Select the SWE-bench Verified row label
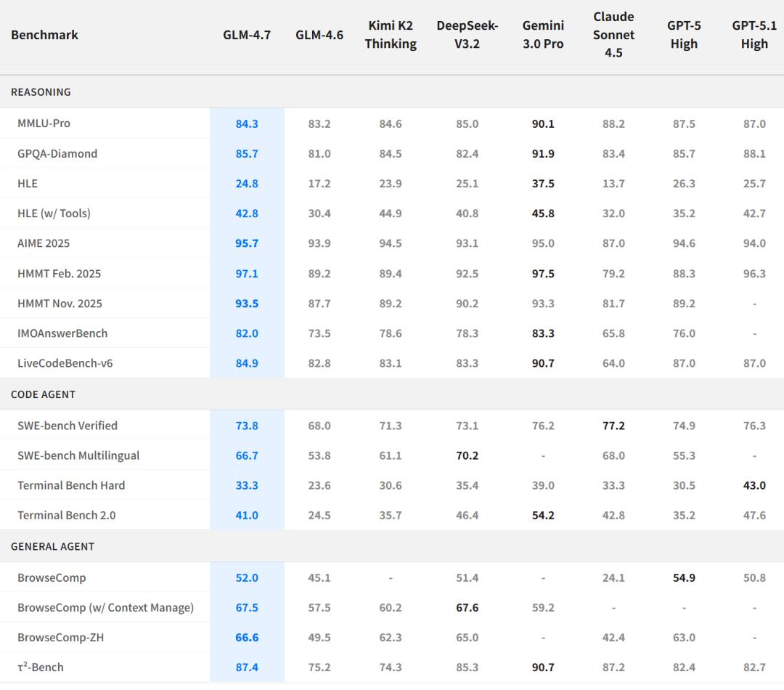Image resolution: width=784 pixels, height=690 pixels. pyautogui.click(x=68, y=426)
